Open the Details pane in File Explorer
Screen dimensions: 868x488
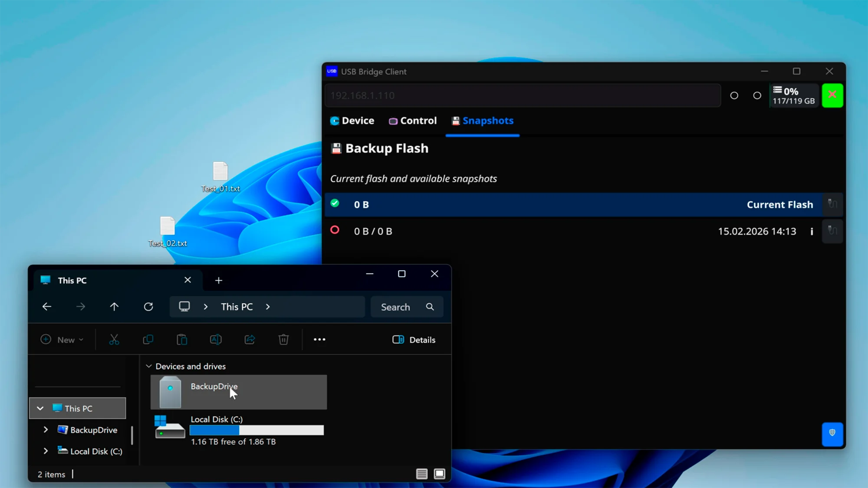(413, 340)
